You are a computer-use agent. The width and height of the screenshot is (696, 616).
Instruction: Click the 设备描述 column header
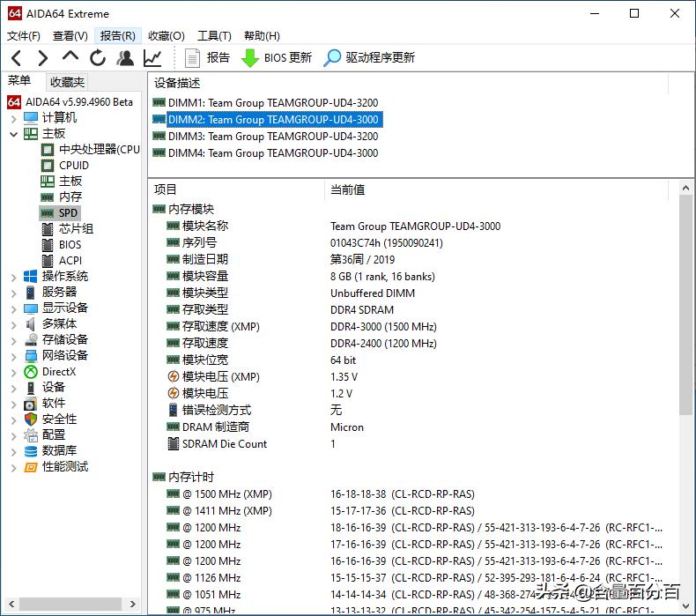pyautogui.click(x=408, y=84)
